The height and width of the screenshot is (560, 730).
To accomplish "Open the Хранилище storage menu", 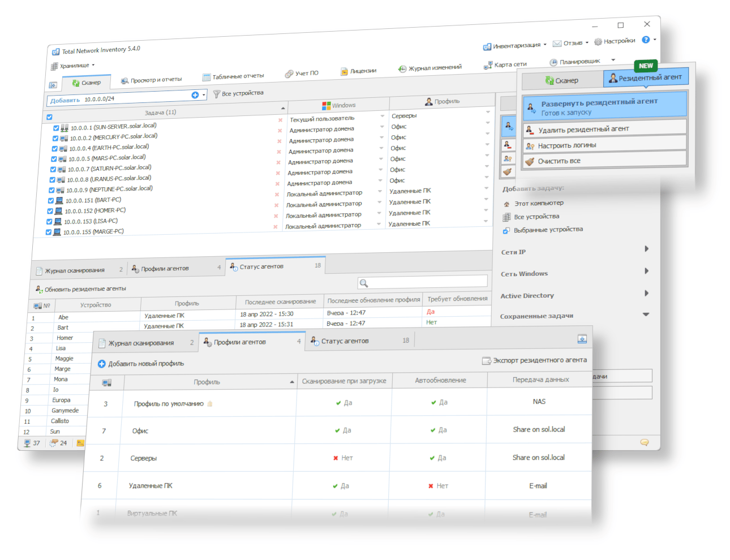I will [72, 66].
